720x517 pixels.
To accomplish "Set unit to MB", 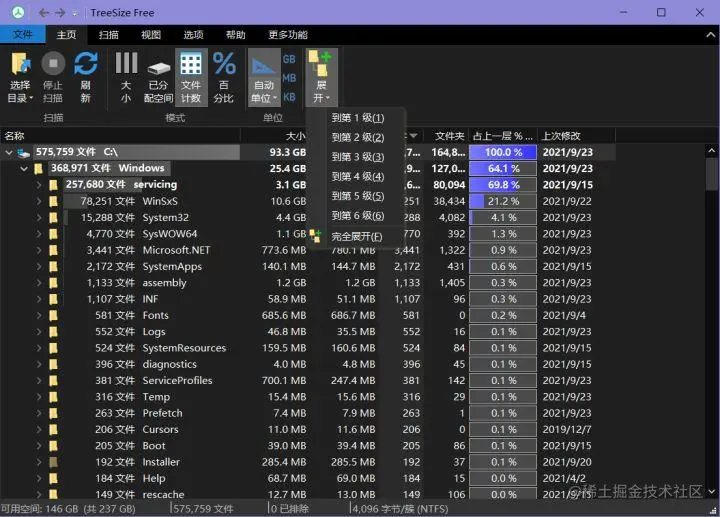I will tap(289, 78).
